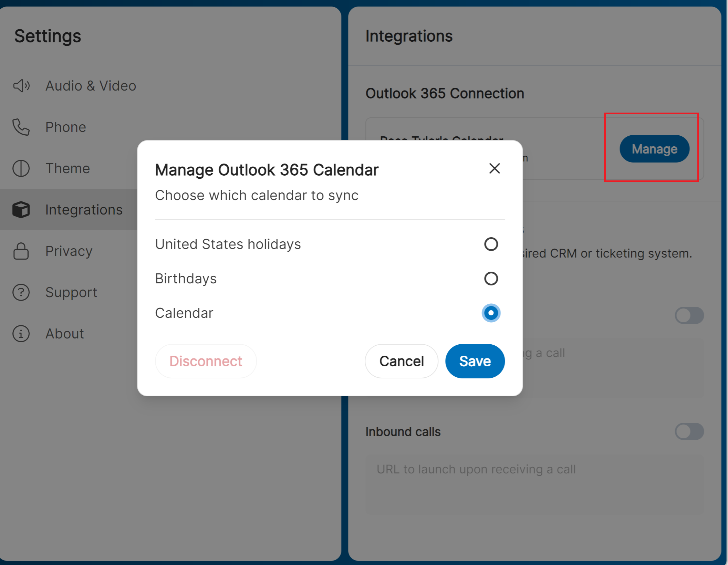Click the Calendar option label

[x=184, y=313]
